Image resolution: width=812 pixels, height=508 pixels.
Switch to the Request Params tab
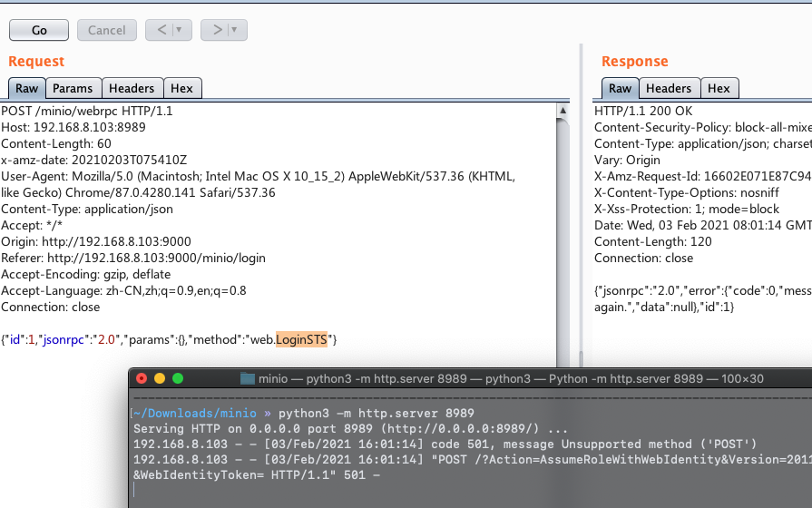(x=73, y=88)
